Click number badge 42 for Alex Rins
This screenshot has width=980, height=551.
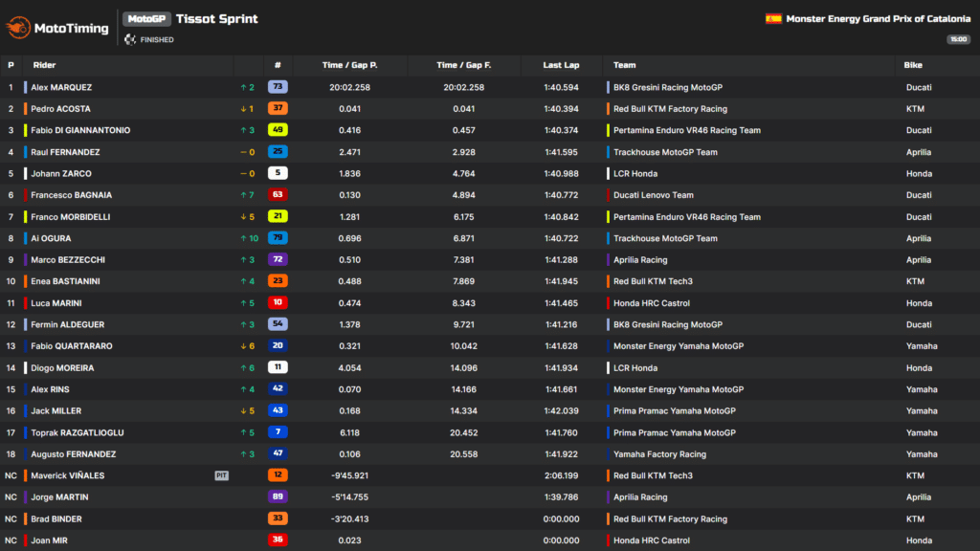[x=278, y=388]
